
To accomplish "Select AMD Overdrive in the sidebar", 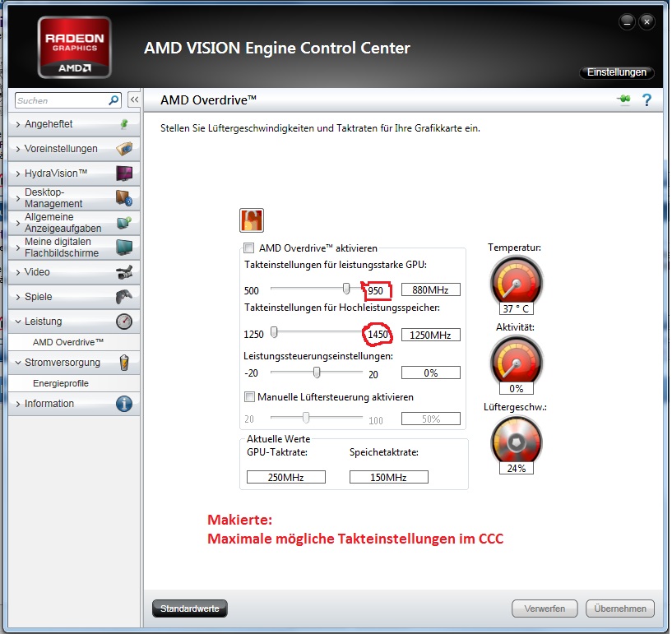I will pyautogui.click(x=68, y=342).
